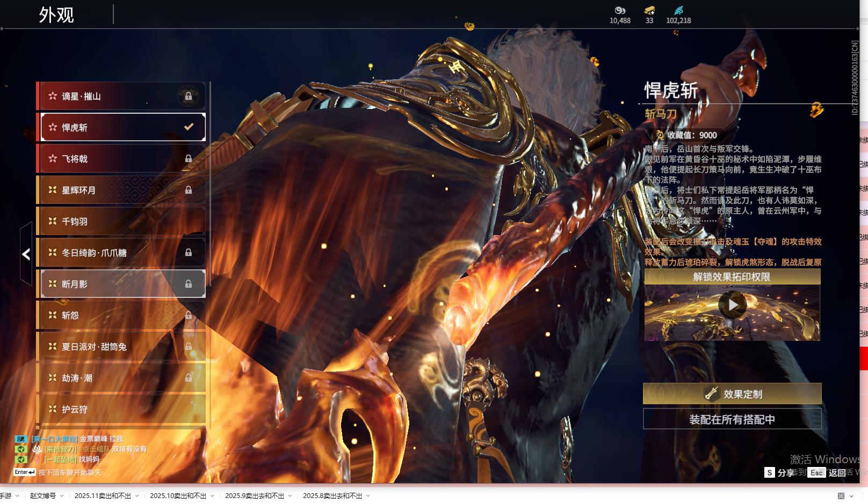Click the rarity icon beside 护云狩

[x=53, y=409]
